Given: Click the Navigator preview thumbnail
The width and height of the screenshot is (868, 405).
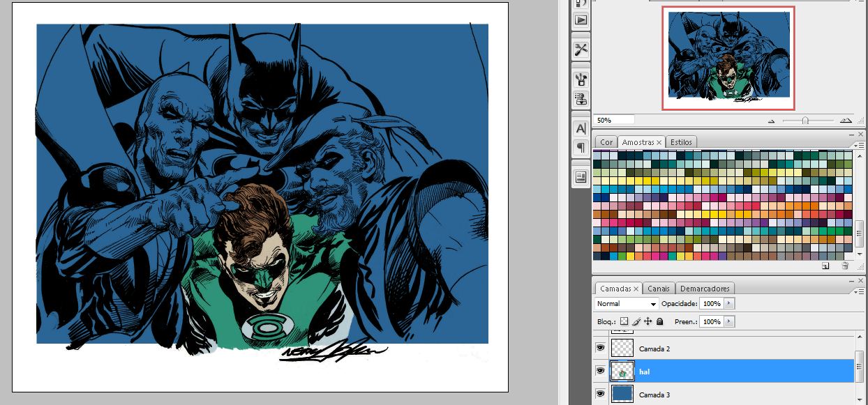Looking at the screenshot, I should click(728, 58).
